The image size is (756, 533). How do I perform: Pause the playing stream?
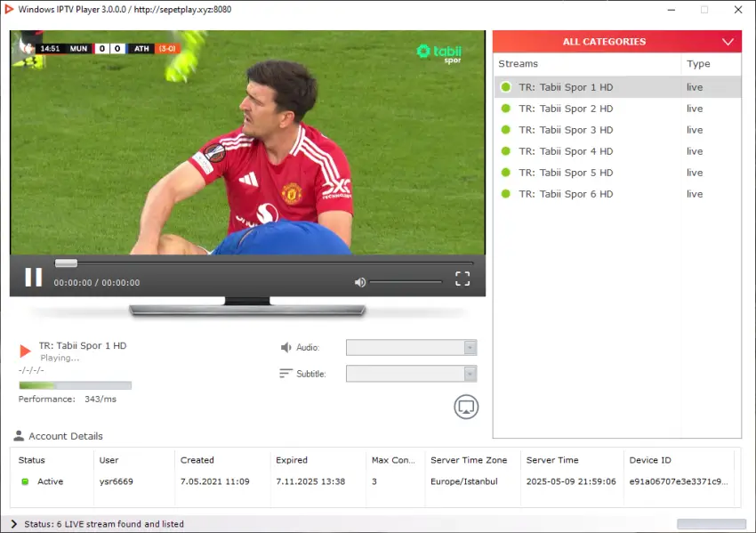click(x=33, y=278)
